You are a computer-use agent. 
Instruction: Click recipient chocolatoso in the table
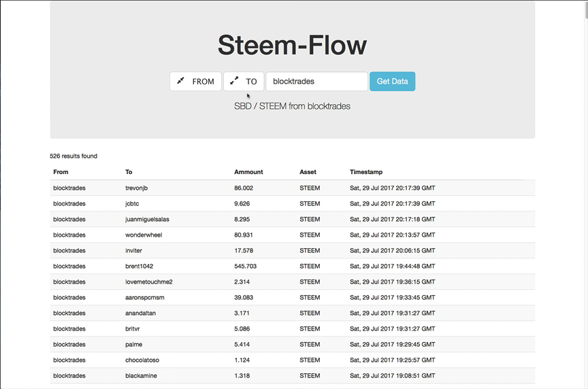point(142,360)
